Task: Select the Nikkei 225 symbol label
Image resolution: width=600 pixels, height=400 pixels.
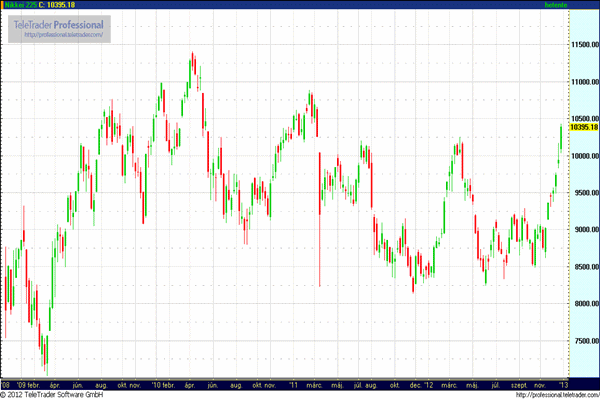Action: coord(18,5)
